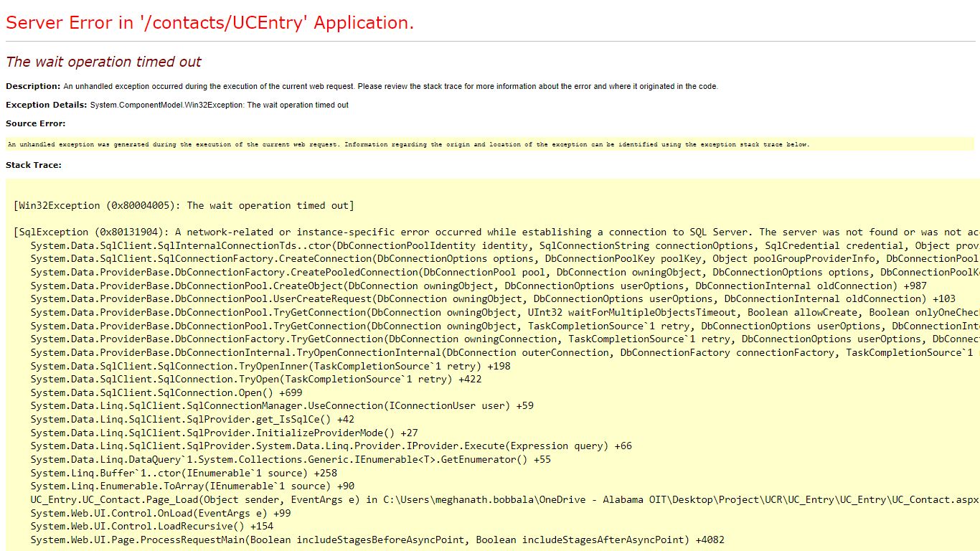Click the 'UC_Entry.UC_Contact.Page_Load' stack line

pyautogui.click(x=505, y=500)
